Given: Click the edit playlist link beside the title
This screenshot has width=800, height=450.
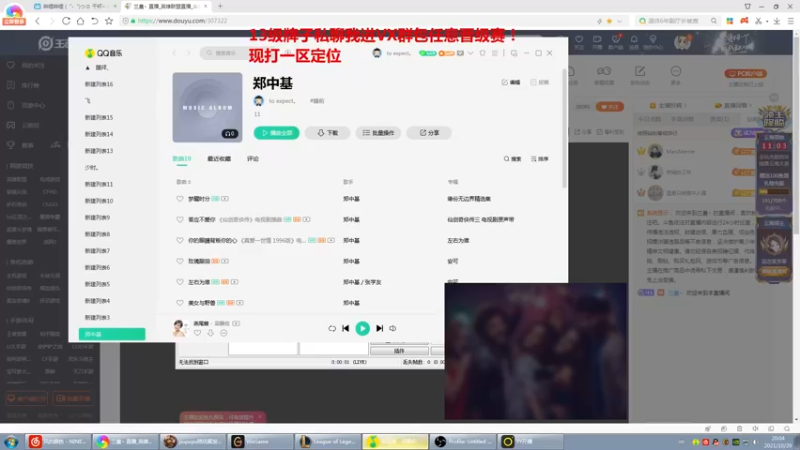Looking at the screenshot, I should click(x=511, y=82).
